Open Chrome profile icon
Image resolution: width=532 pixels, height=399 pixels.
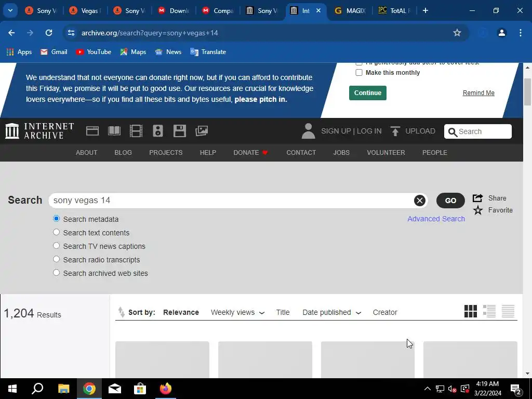(501, 33)
